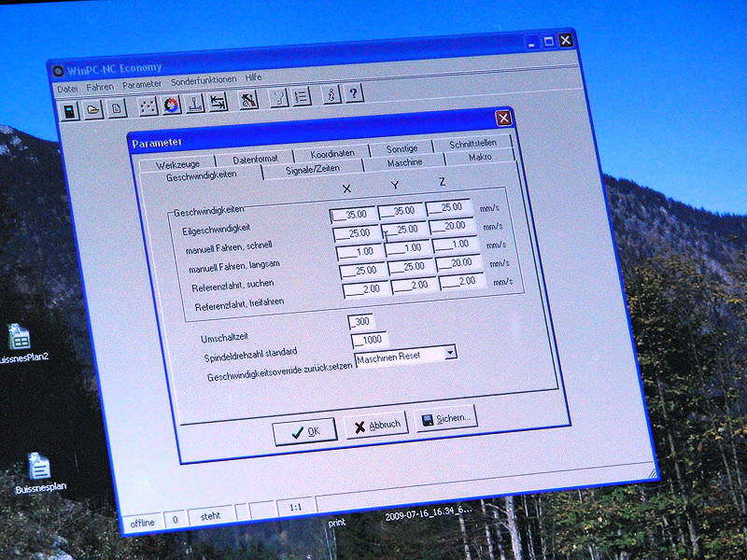Click the Y field for Referenzfahrt, freifahren
Viewport: 747px width, 560px height.
pyautogui.click(x=414, y=286)
